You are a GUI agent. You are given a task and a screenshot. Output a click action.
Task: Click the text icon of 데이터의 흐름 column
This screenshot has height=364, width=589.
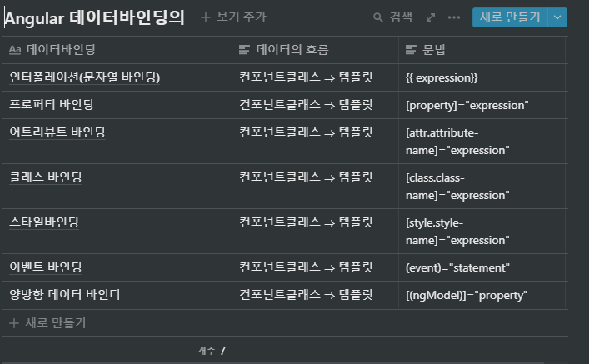click(244, 50)
